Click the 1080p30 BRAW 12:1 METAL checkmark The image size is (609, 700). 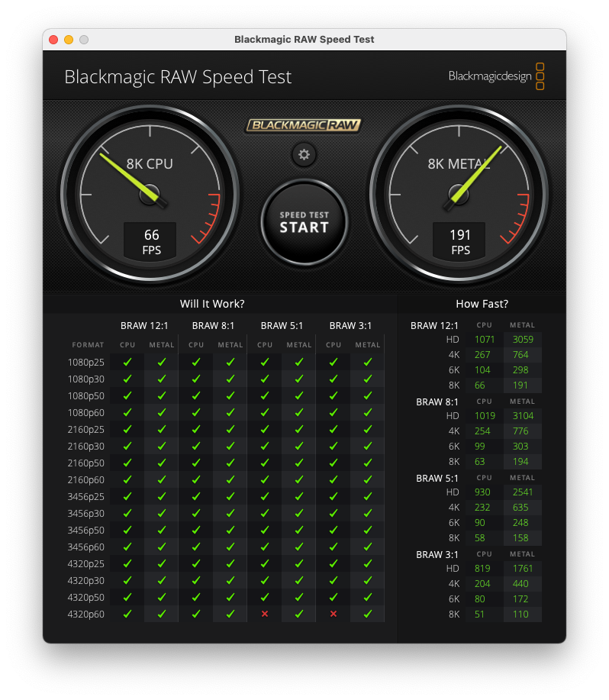pyautogui.click(x=162, y=379)
